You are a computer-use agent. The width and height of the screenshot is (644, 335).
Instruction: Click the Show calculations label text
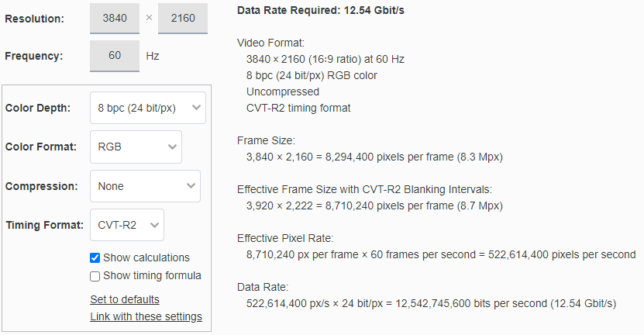coord(146,257)
